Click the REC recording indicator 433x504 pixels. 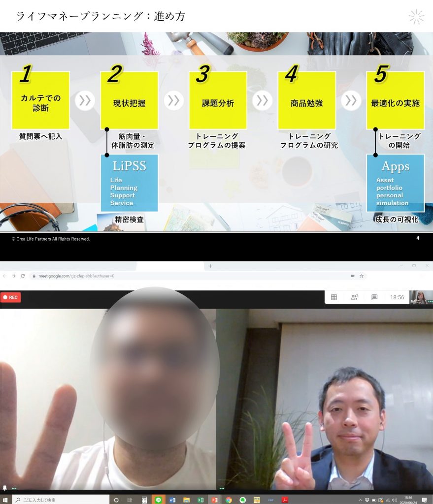point(11,297)
